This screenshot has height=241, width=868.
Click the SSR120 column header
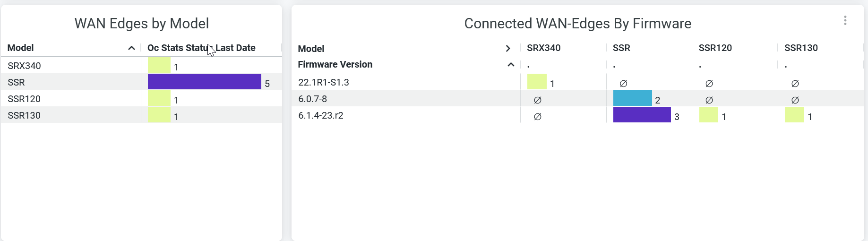[715, 48]
